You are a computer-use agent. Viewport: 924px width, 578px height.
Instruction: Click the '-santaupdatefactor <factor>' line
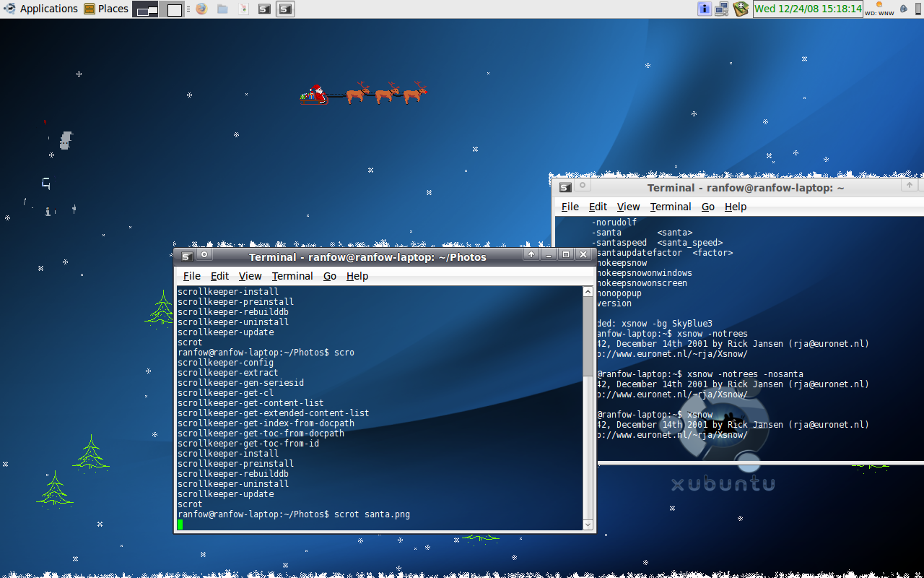click(664, 253)
